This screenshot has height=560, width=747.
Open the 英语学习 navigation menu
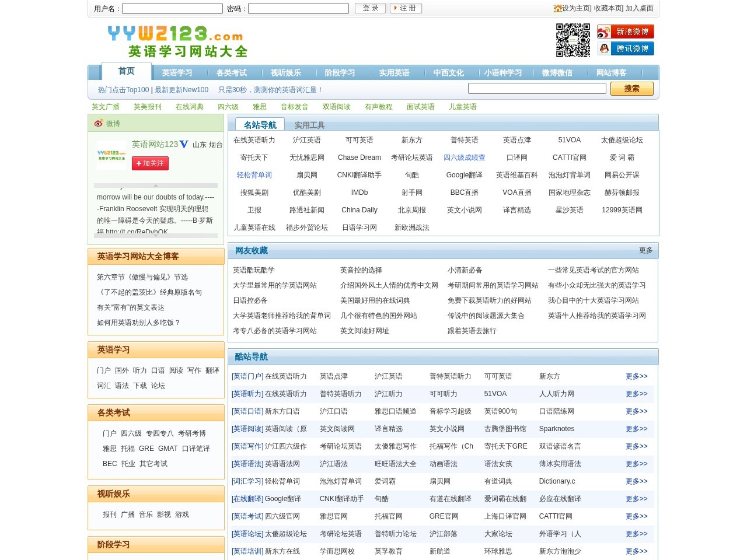pos(177,73)
